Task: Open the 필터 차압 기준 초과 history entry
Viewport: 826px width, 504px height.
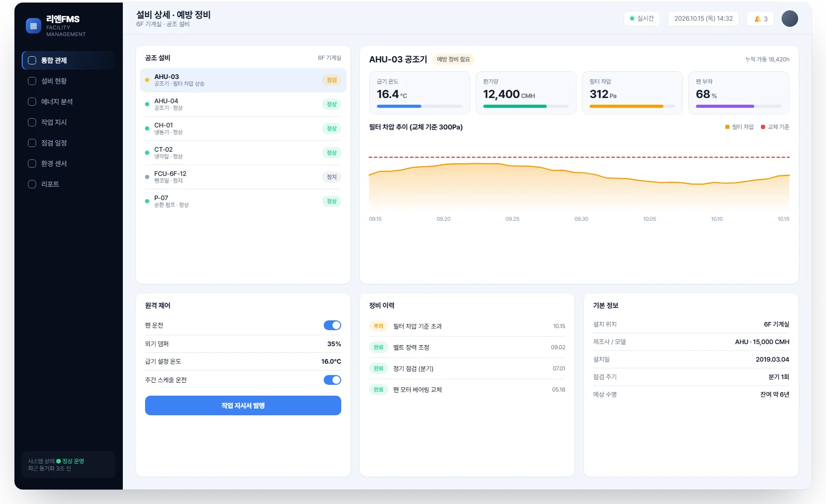Action: pos(467,326)
